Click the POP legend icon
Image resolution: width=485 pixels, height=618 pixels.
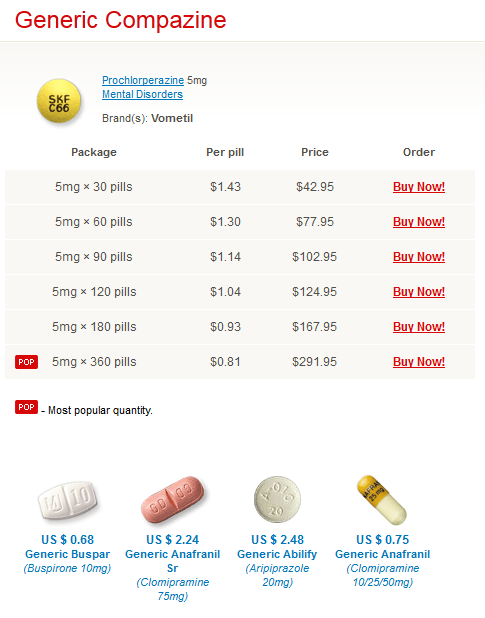tap(26, 407)
